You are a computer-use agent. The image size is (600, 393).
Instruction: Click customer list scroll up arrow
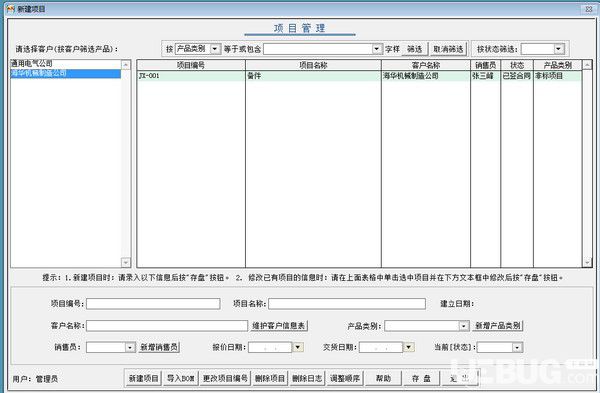click(x=126, y=65)
